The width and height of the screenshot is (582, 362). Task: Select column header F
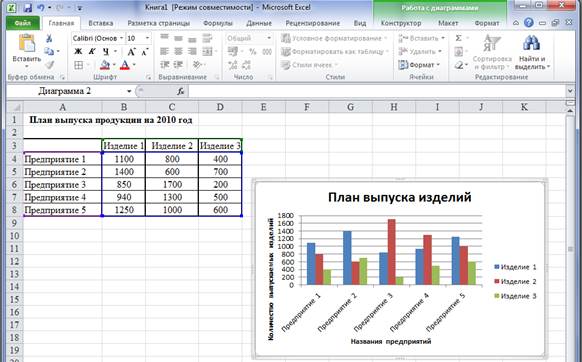[307, 107]
